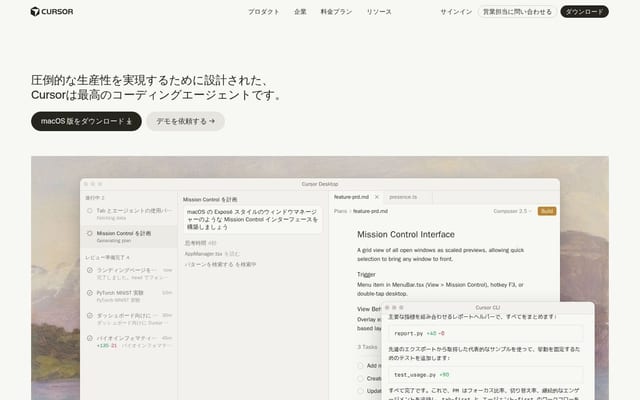The image size is (640, 400).
Task: Click the Cursor logo in the header
Action: [x=52, y=11]
